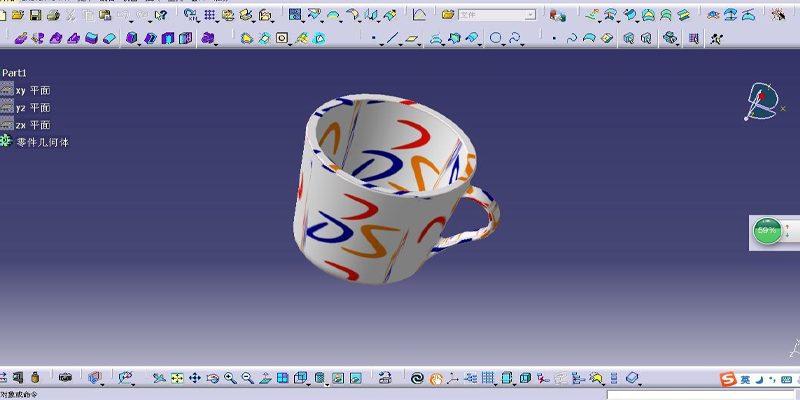Viewport: 800px width, 400px height.
Task: Click the Pan arrows icon
Action: tap(195, 378)
